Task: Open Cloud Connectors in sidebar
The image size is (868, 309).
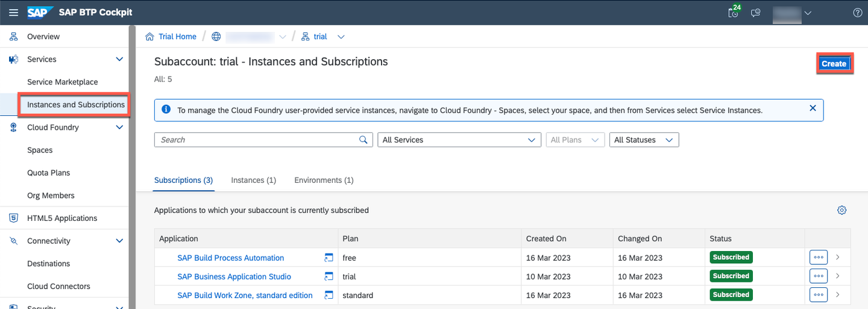Action: point(58,287)
